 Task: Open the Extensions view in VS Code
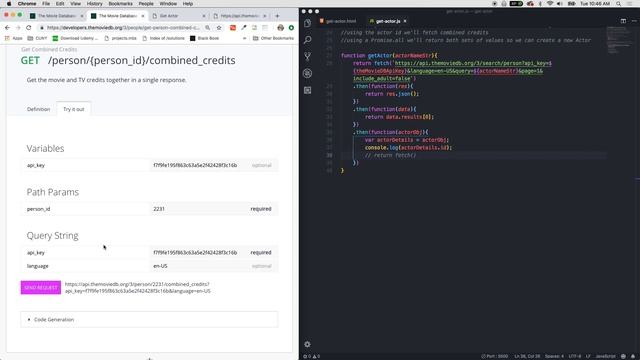click(307, 90)
